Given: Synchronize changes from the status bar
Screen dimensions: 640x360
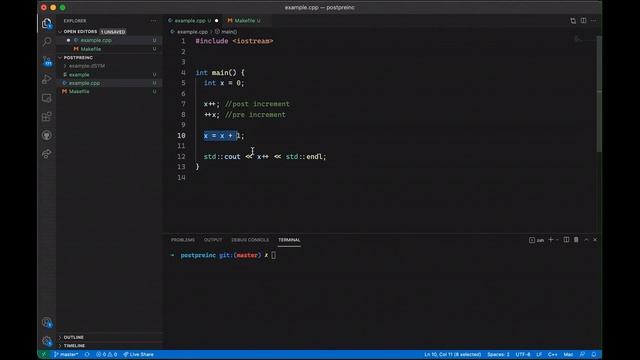Looking at the screenshot, I should [87, 354].
